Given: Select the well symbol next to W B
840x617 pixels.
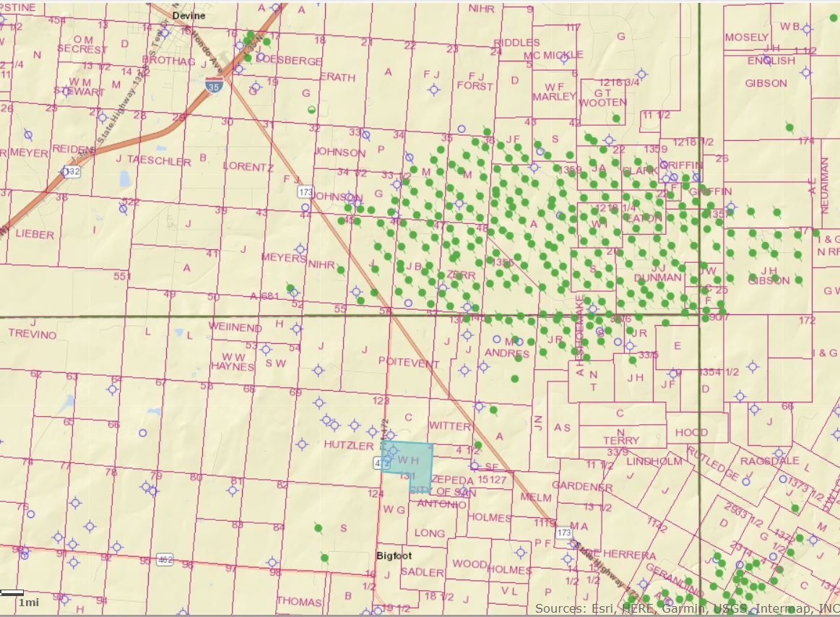Looking at the screenshot, I should (807, 28).
